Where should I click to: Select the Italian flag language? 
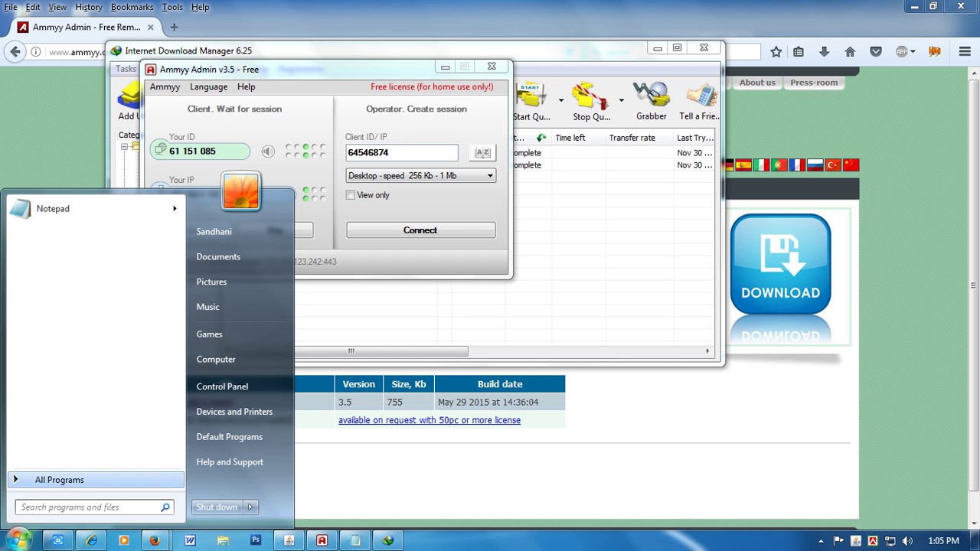[x=761, y=165]
